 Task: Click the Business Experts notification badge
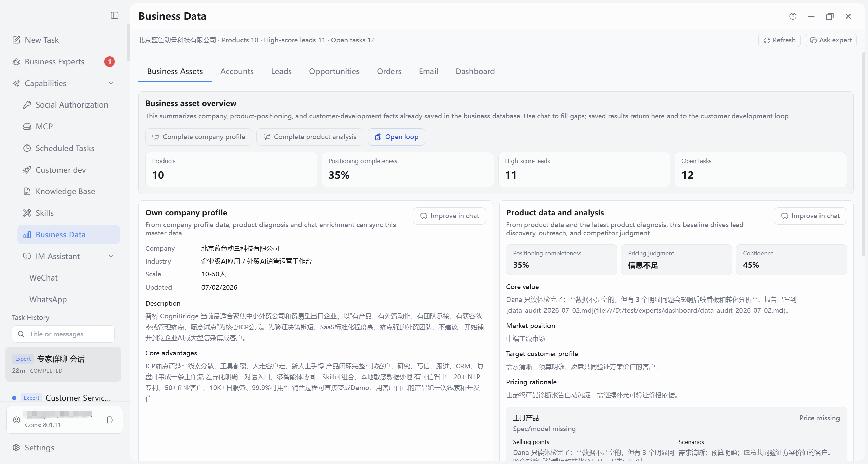pyautogui.click(x=109, y=62)
